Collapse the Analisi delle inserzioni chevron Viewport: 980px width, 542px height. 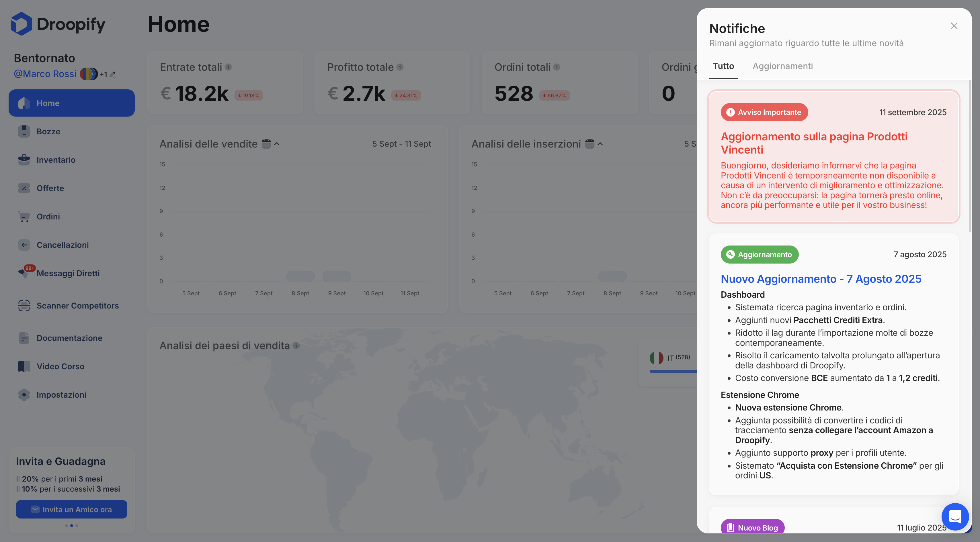click(x=600, y=144)
